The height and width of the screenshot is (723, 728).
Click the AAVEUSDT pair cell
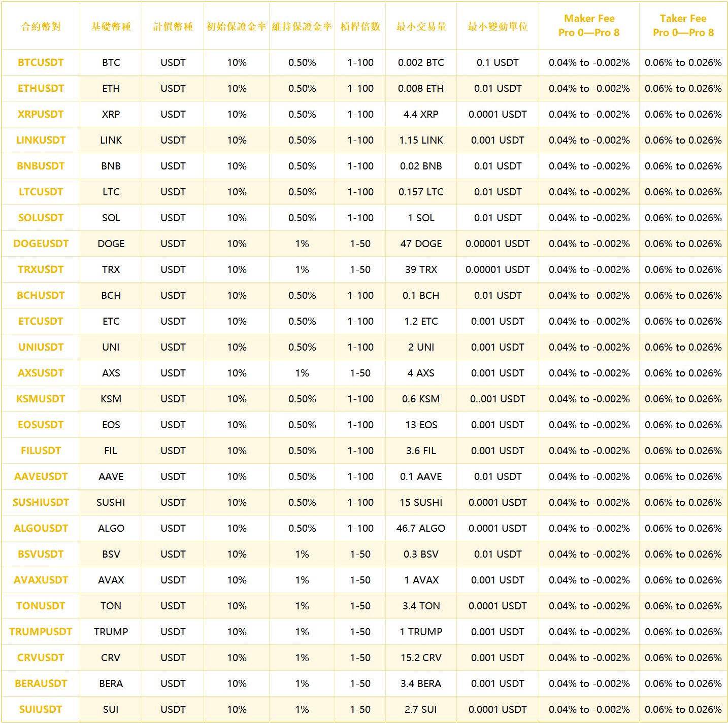pyautogui.click(x=41, y=476)
